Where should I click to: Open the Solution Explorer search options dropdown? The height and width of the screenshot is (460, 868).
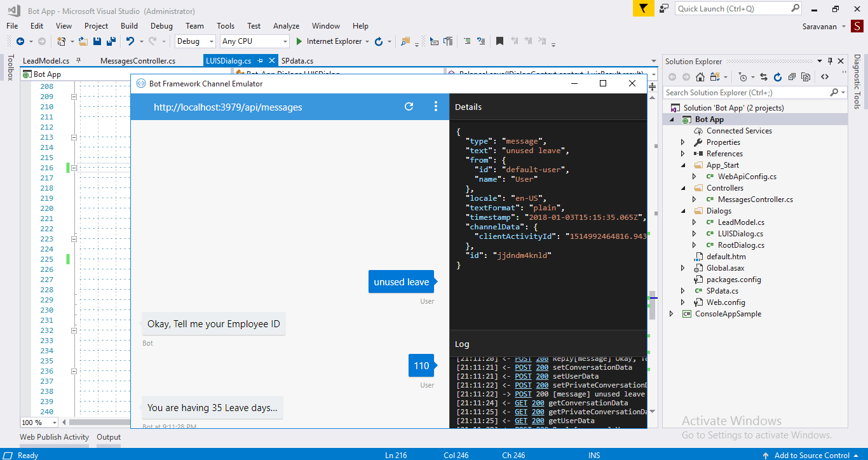(843, 93)
